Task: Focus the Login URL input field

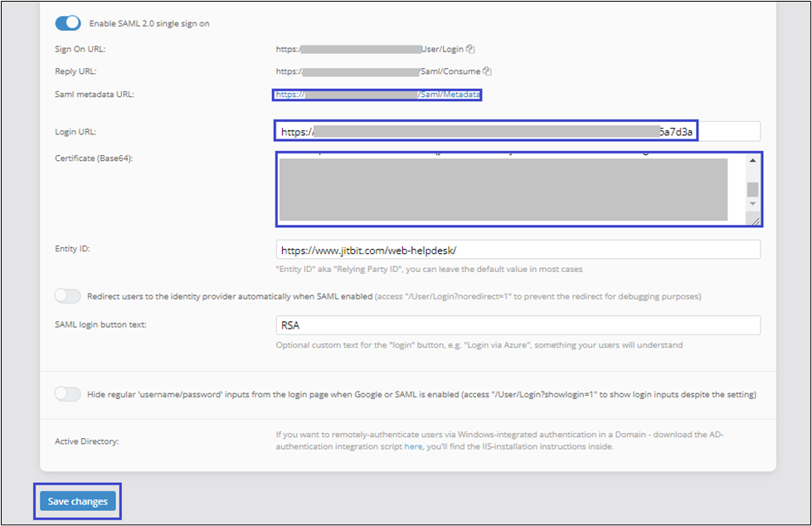Action: 518,131
